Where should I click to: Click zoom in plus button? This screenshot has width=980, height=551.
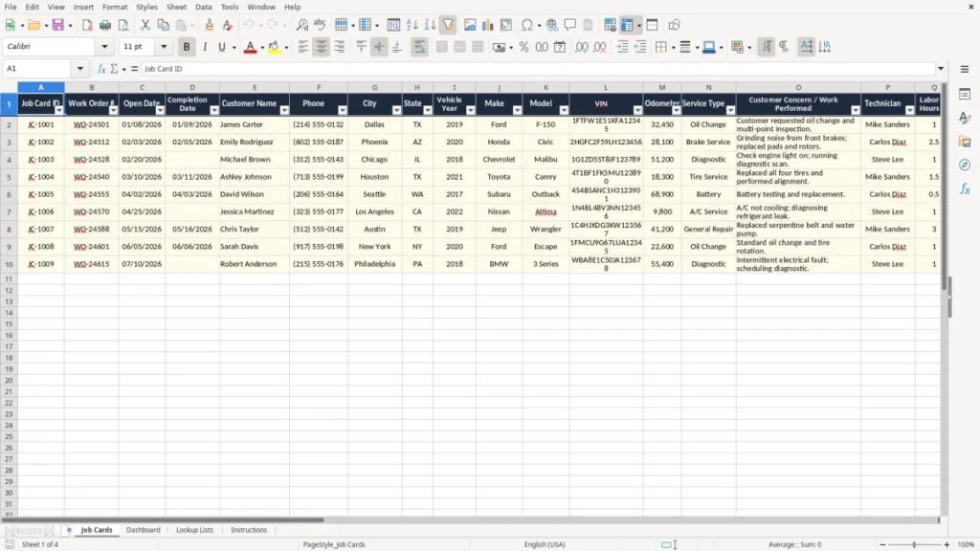pyautogui.click(x=947, y=544)
